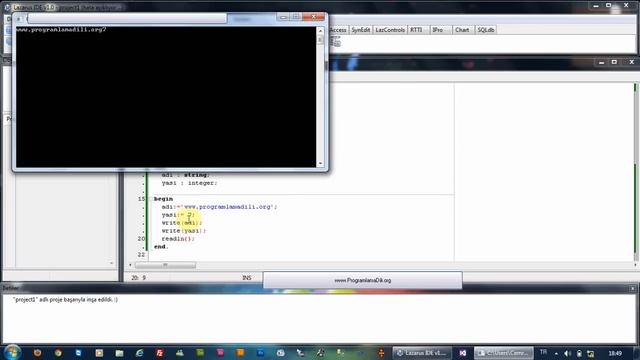Open the Data Access component palette tab

pyautogui.click(x=338, y=30)
